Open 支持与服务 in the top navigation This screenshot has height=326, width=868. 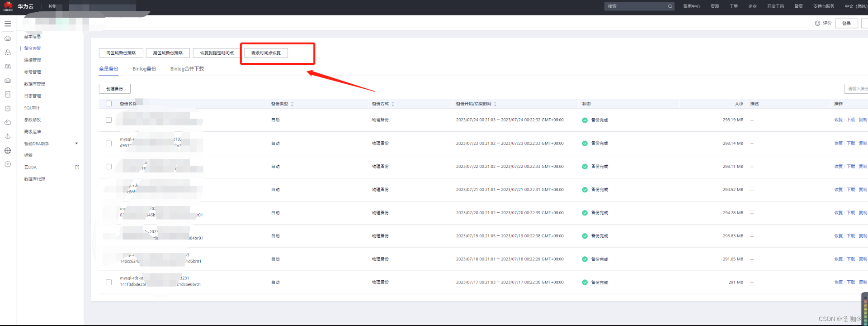[824, 6]
